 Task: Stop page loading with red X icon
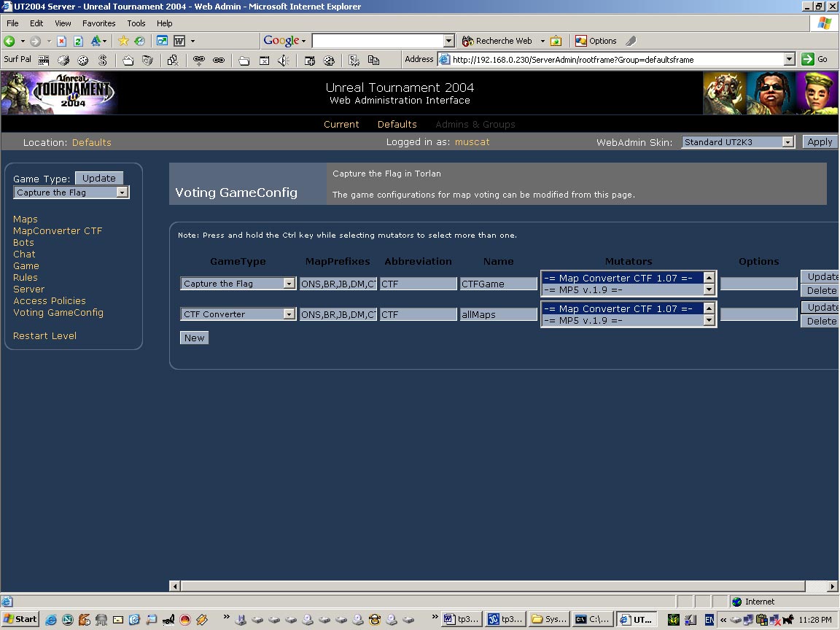[x=61, y=41]
